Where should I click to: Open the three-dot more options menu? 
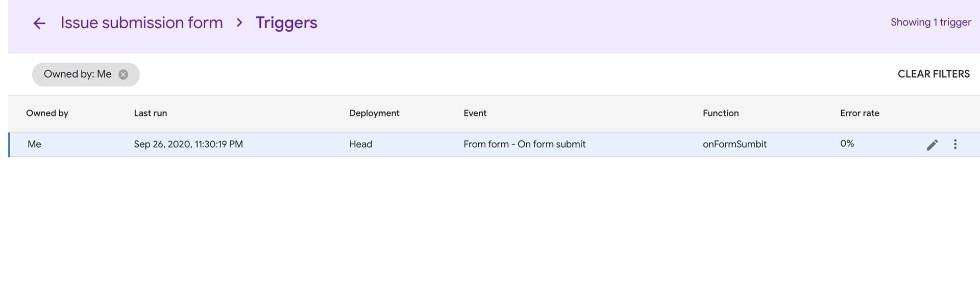pyautogui.click(x=955, y=145)
